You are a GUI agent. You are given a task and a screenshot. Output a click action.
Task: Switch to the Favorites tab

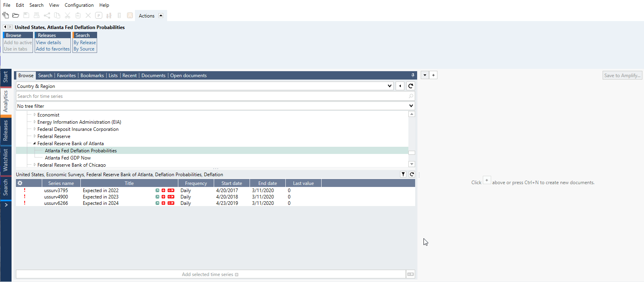click(x=66, y=76)
